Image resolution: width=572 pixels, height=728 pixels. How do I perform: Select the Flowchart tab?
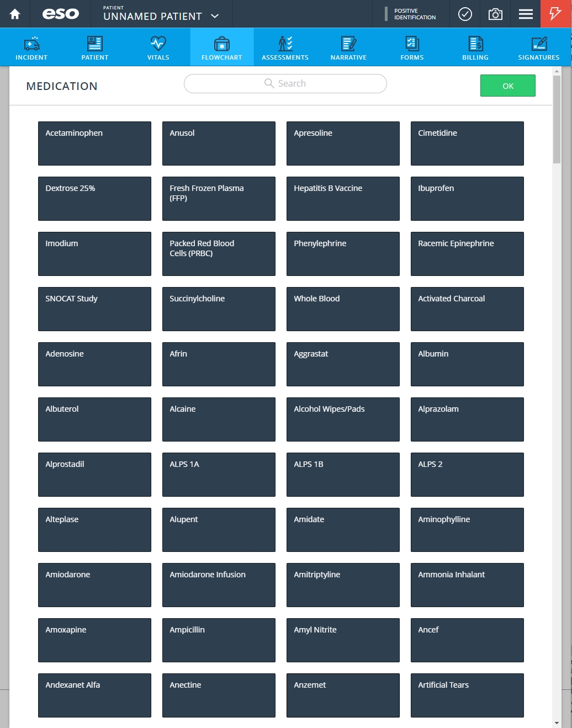coord(222,47)
